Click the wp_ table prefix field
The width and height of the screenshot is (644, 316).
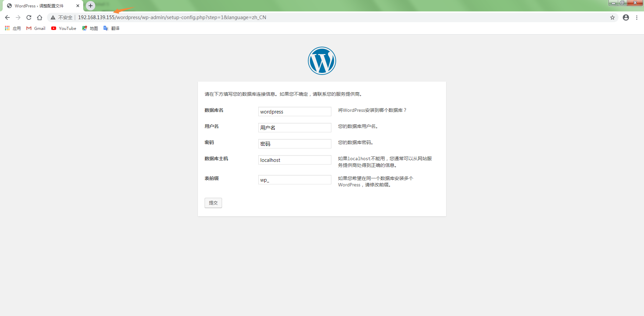tap(294, 179)
